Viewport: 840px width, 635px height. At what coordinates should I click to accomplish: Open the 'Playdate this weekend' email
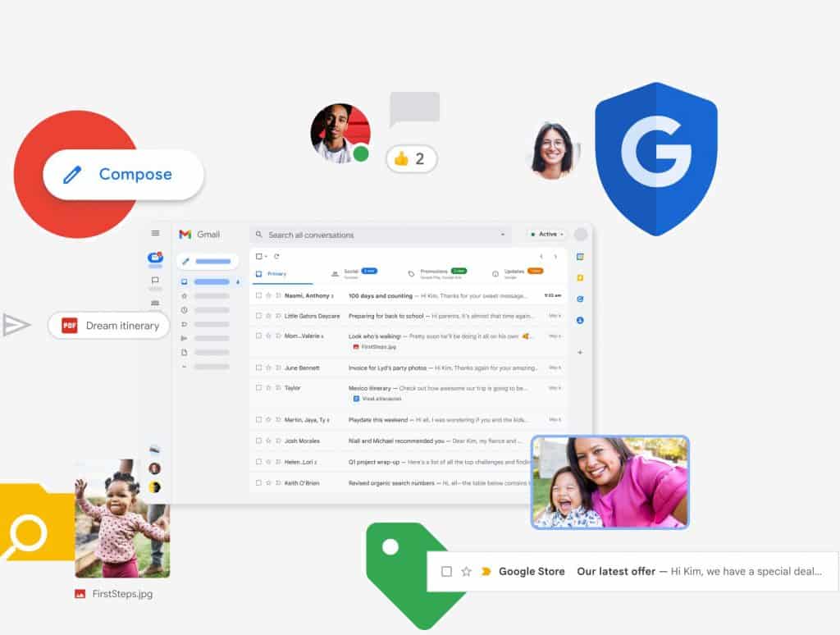coord(408,419)
